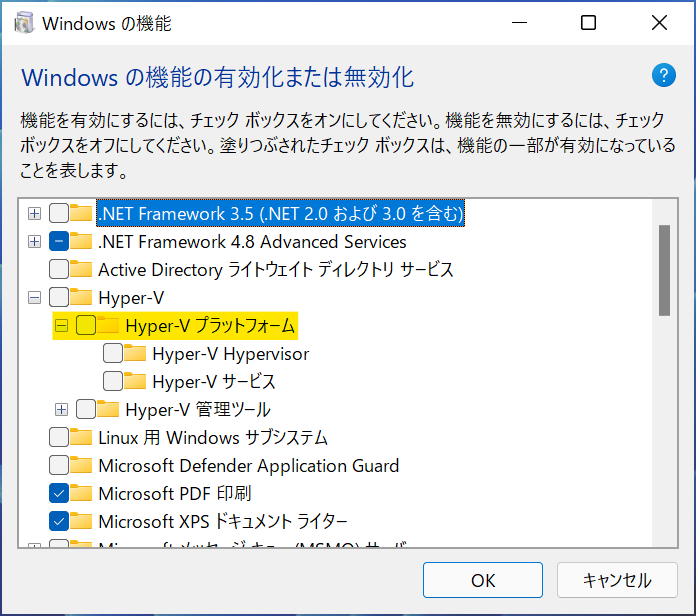Expand the Hyper-V 管理ツール node
Screen dimensions: 696x616
pyautogui.click(x=61, y=409)
